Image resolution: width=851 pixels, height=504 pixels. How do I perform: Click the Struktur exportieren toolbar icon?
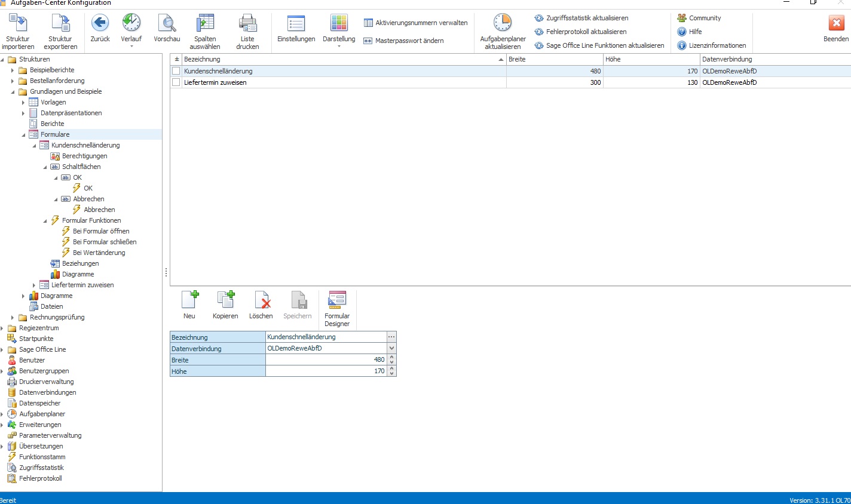[60, 23]
